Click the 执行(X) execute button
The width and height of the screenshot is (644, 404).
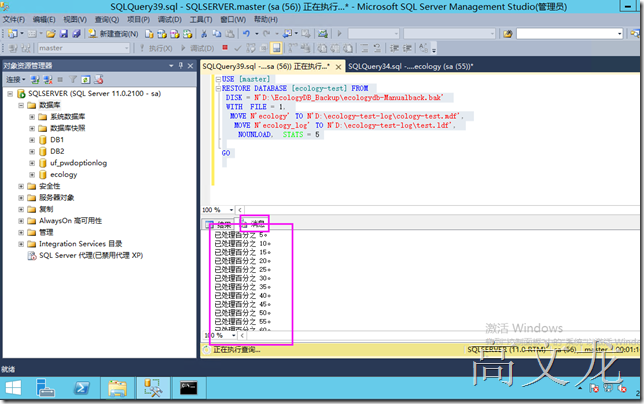(156, 48)
